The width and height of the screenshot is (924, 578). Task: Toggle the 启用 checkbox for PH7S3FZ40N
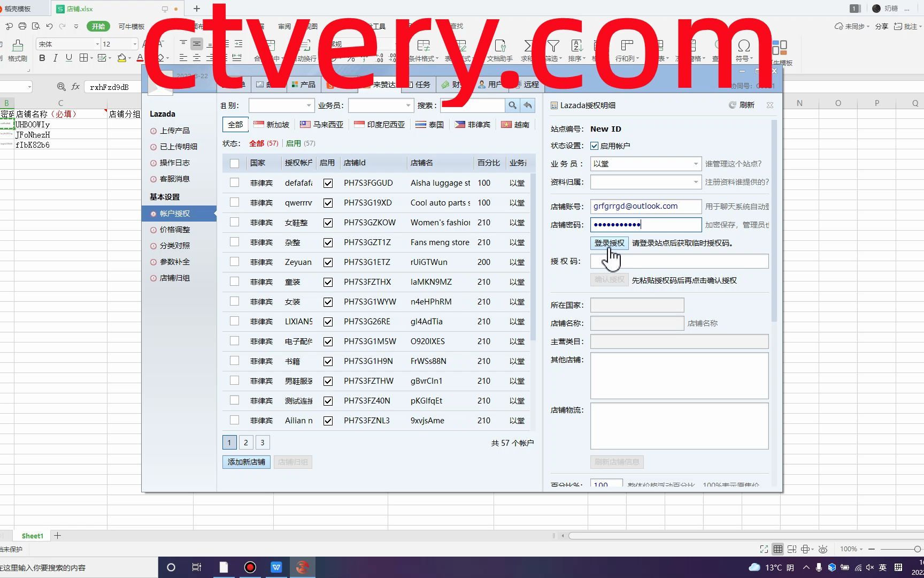point(328,401)
